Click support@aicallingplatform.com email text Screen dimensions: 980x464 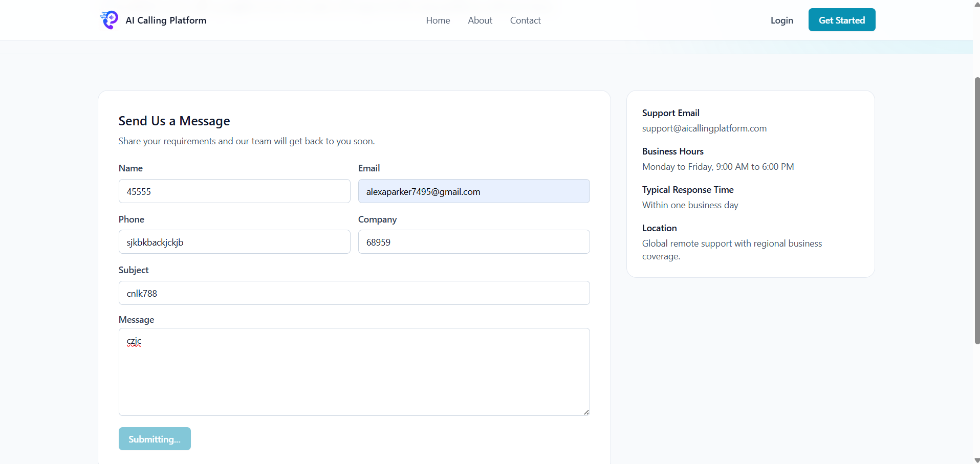coord(704,128)
